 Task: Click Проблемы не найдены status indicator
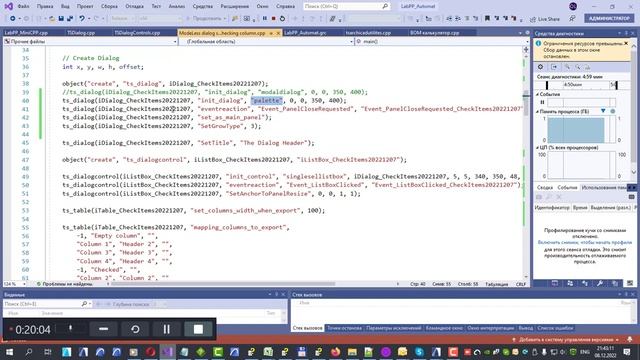coord(64,284)
